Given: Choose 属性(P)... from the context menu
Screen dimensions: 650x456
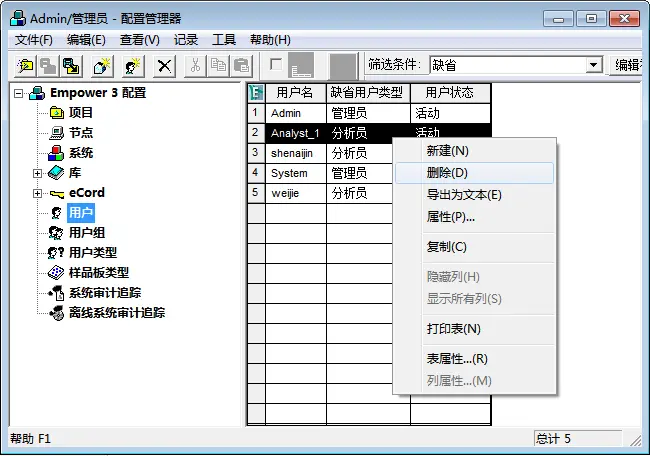Looking at the screenshot, I should (474, 216).
